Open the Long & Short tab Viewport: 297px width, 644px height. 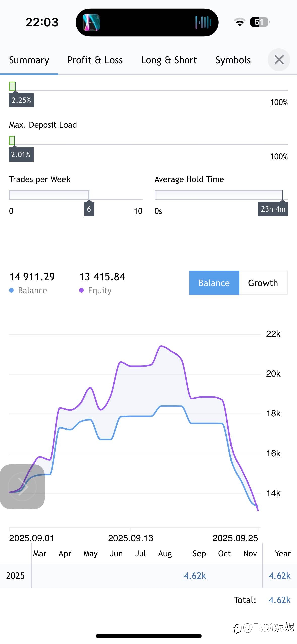[x=169, y=60]
